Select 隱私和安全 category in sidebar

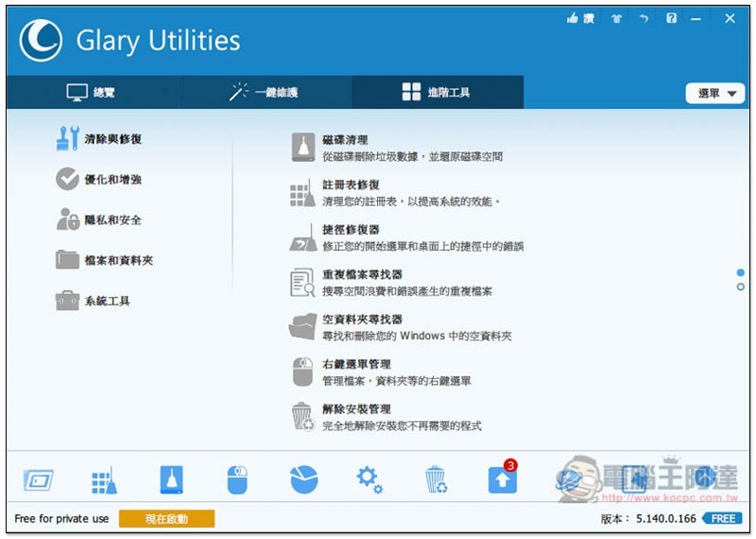point(99,220)
